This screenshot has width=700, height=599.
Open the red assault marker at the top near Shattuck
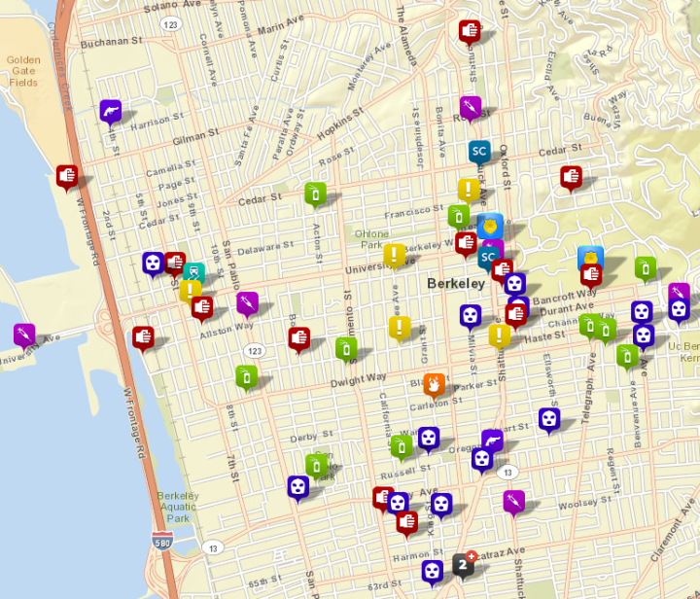tap(470, 32)
